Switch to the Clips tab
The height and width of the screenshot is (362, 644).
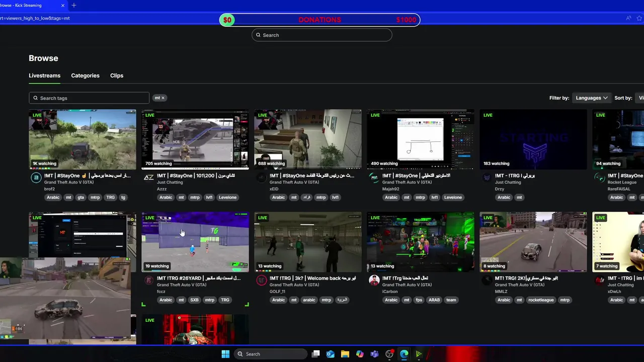pyautogui.click(x=117, y=75)
